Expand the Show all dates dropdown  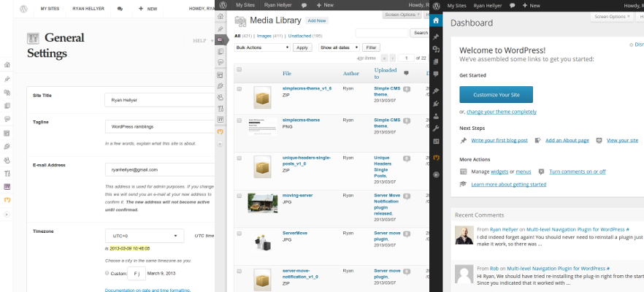point(338,47)
